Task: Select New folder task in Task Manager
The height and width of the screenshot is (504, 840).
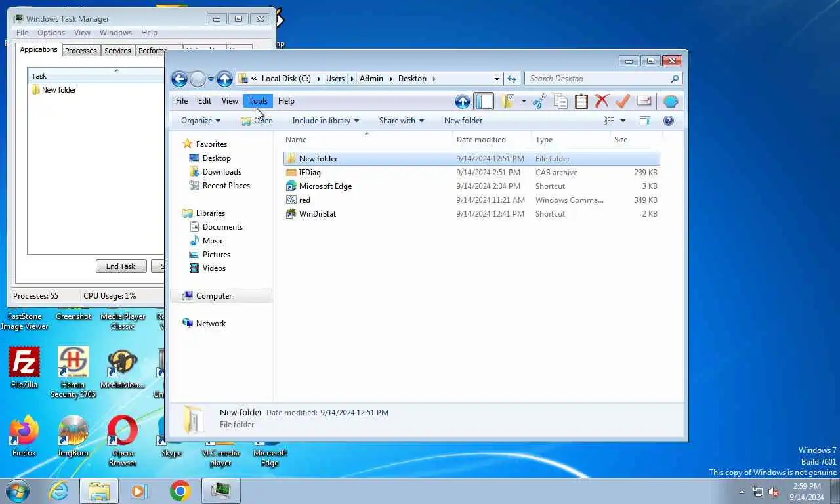Action: coord(59,90)
